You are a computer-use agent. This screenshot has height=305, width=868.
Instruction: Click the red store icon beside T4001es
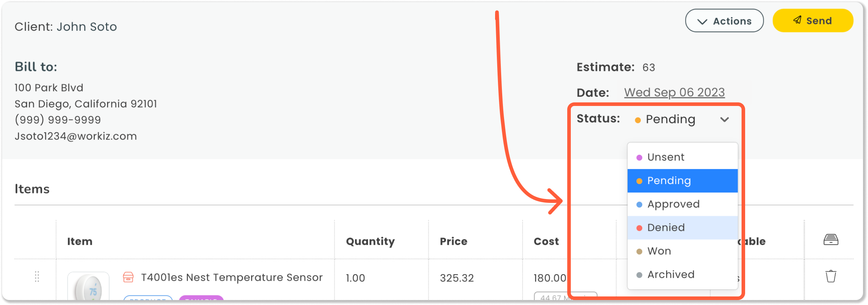point(128,277)
